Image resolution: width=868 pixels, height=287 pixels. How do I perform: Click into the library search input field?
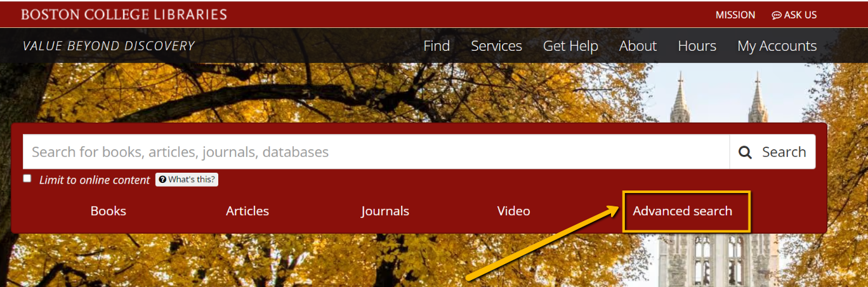376,152
